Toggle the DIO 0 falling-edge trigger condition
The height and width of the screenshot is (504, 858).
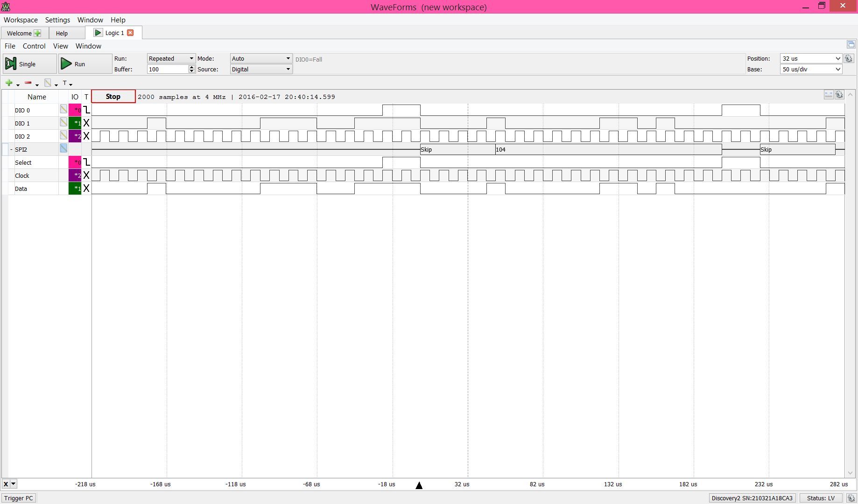click(87, 110)
